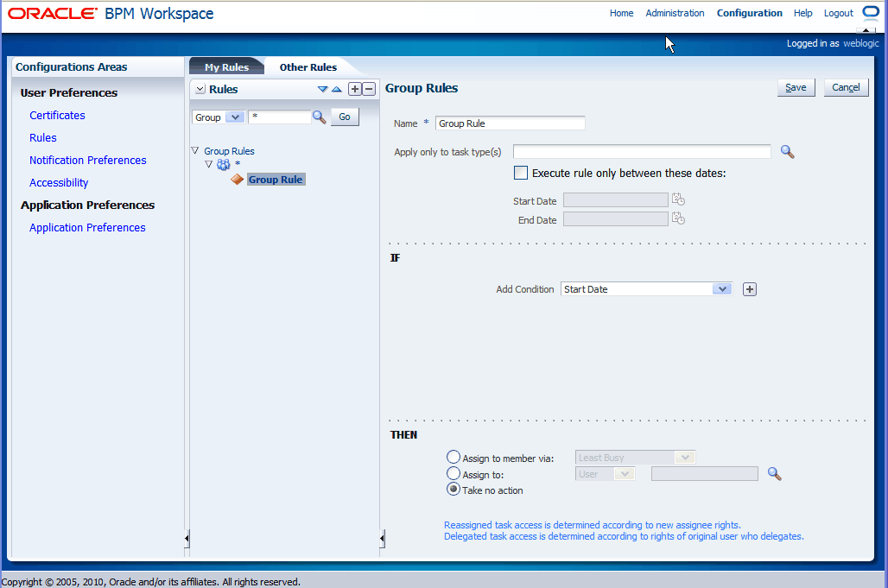
Task: Click the Group Rules panel heading
Action: [x=422, y=88]
